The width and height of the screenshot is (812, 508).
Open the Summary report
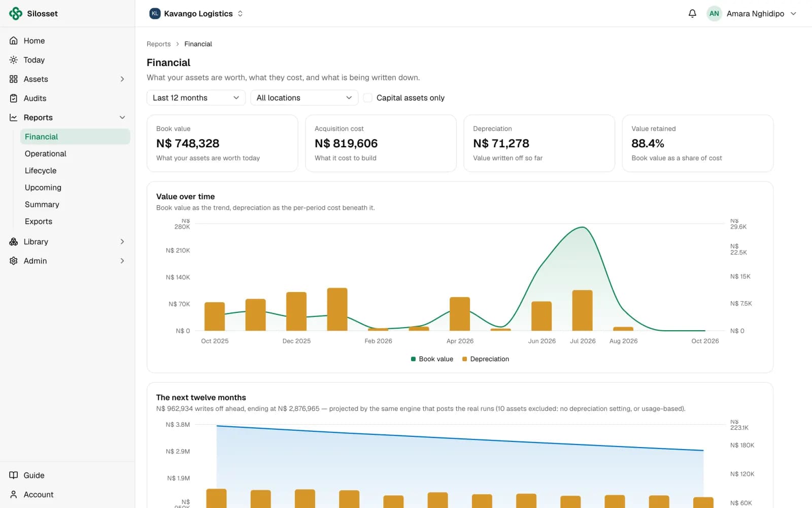(75, 205)
